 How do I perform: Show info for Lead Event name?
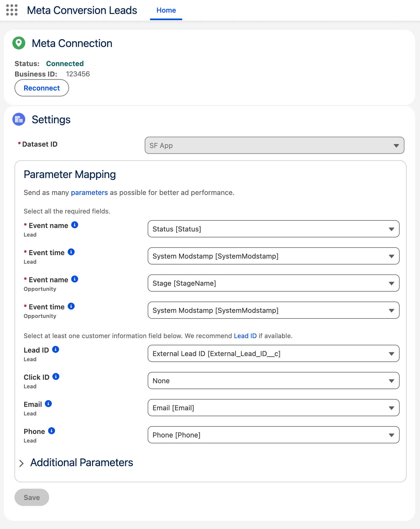click(x=75, y=225)
